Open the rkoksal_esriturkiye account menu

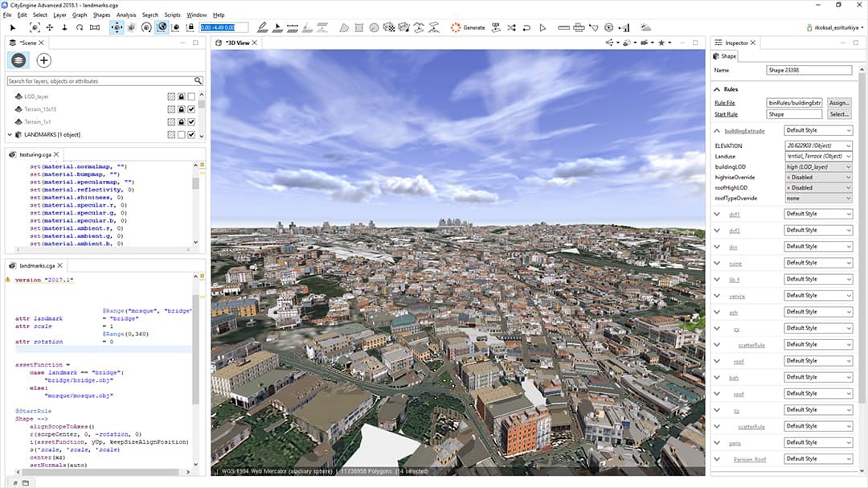(x=835, y=27)
